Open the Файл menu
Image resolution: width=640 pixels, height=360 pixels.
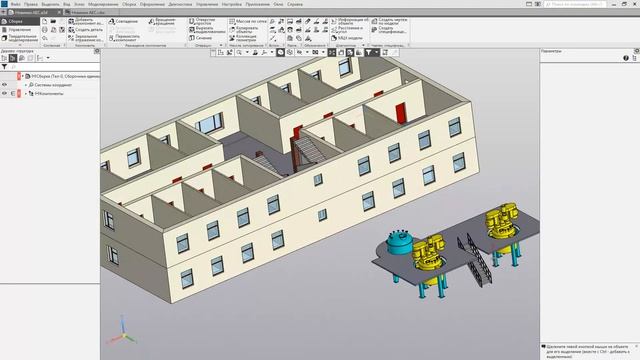click(x=16, y=4)
